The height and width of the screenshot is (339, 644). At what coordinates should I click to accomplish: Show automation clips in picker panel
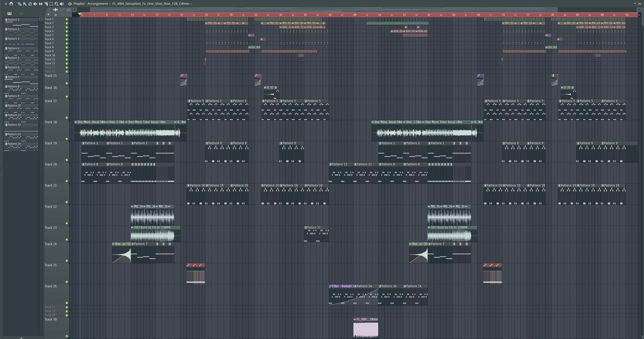tap(33, 14)
